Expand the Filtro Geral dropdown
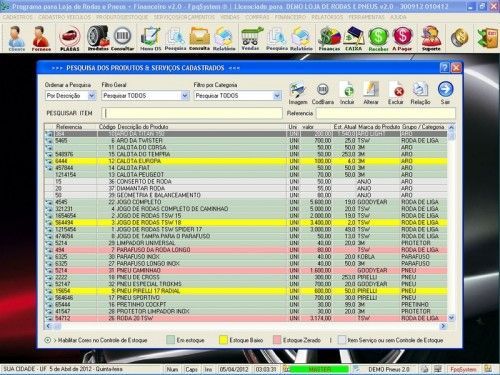 [x=185, y=96]
